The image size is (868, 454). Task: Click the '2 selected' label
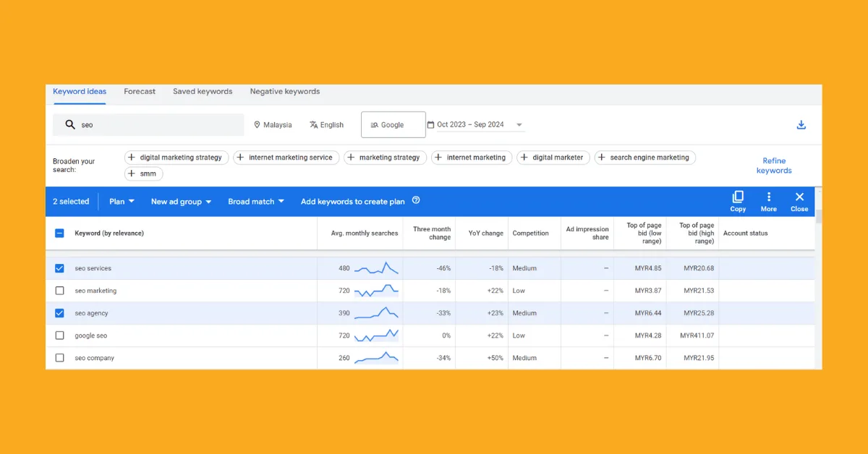click(x=71, y=202)
